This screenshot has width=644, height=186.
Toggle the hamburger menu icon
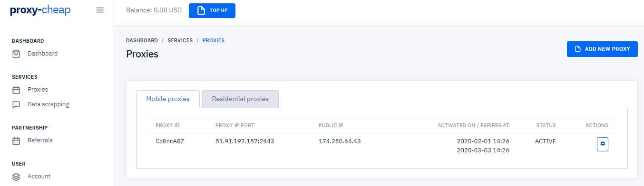100,10
